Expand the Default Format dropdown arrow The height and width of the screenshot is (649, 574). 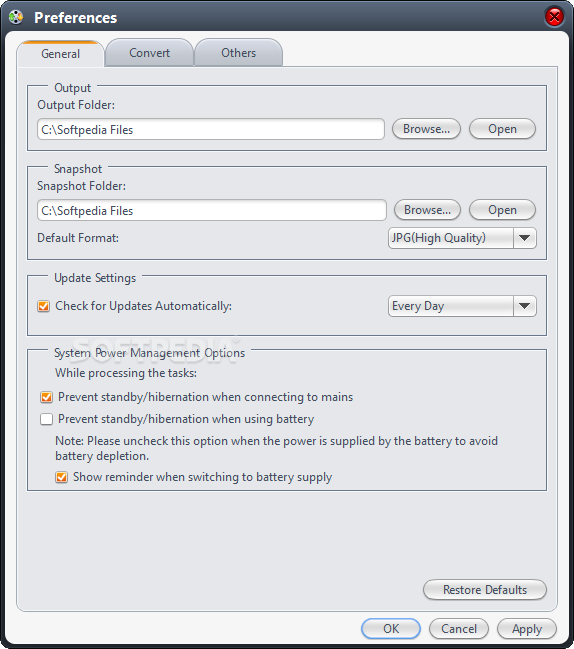click(x=524, y=238)
